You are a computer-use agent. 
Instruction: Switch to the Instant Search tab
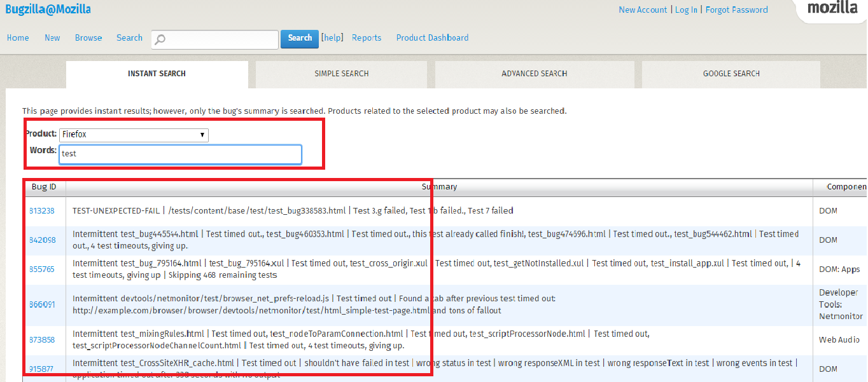coord(157,74)
